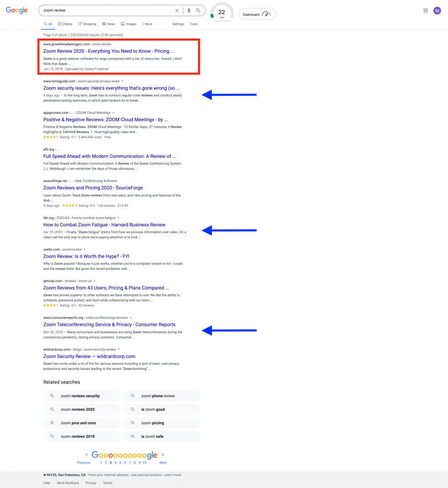Search related: zoom phone review

[x=162, y=396]
